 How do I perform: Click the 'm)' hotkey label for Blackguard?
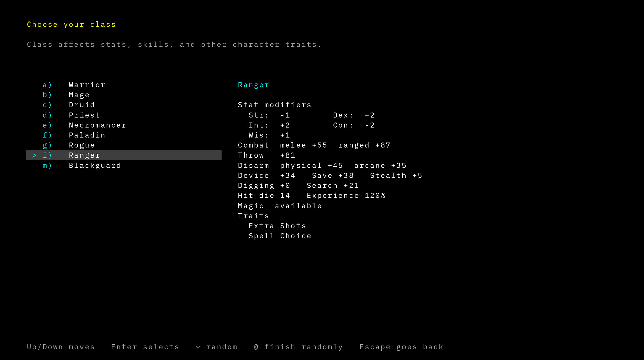[x=47, y=166]
